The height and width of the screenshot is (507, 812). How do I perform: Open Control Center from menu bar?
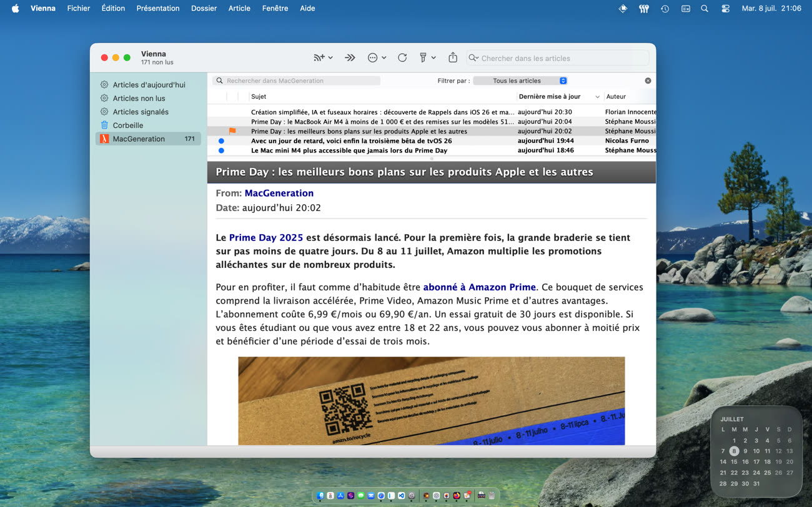[725, 9]
